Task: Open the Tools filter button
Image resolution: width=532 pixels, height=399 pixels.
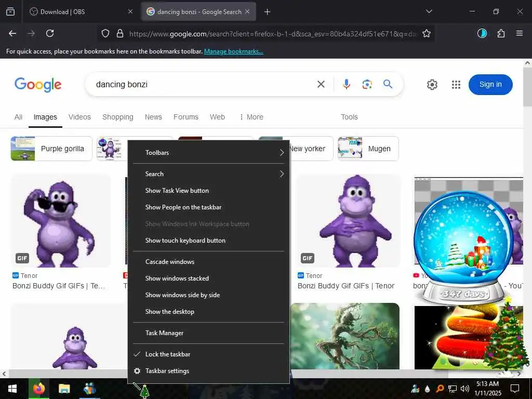Action: (x=349, y=117)
